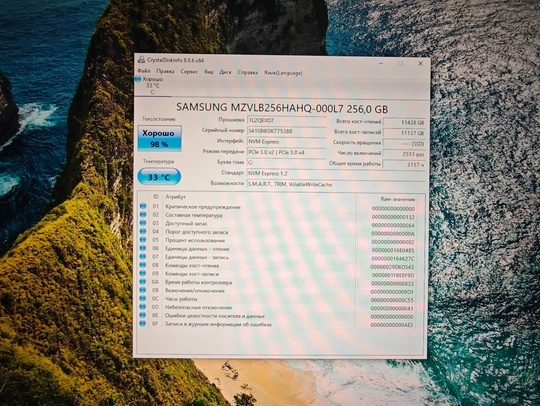
Task: Click status icon for Команды хост-чтения row
Action: click(x=143, y=265)
